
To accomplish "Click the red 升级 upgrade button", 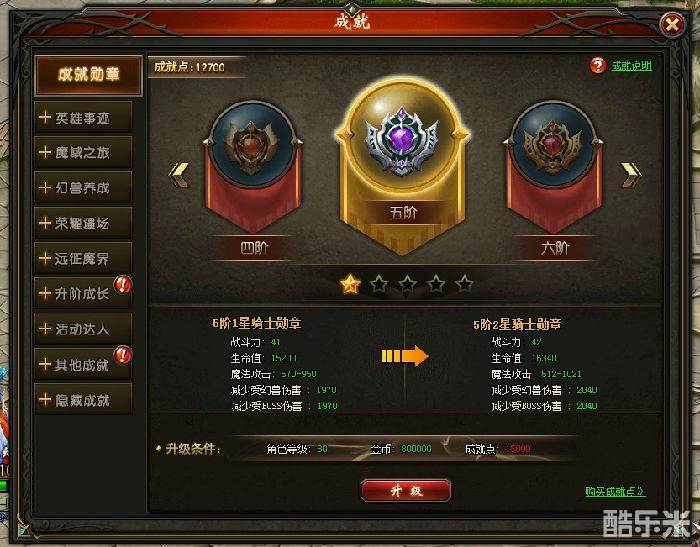I will click(x=406, y=491).
